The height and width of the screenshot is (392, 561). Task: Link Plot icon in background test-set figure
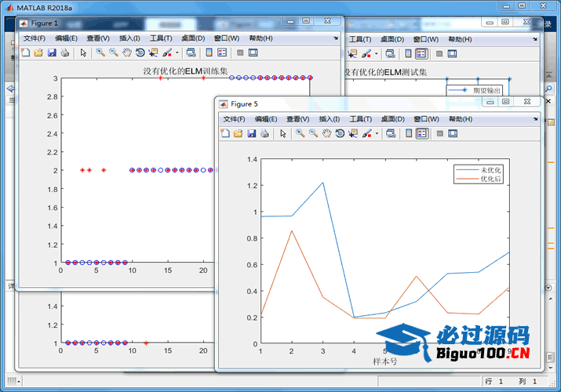[x=390, y=53]
